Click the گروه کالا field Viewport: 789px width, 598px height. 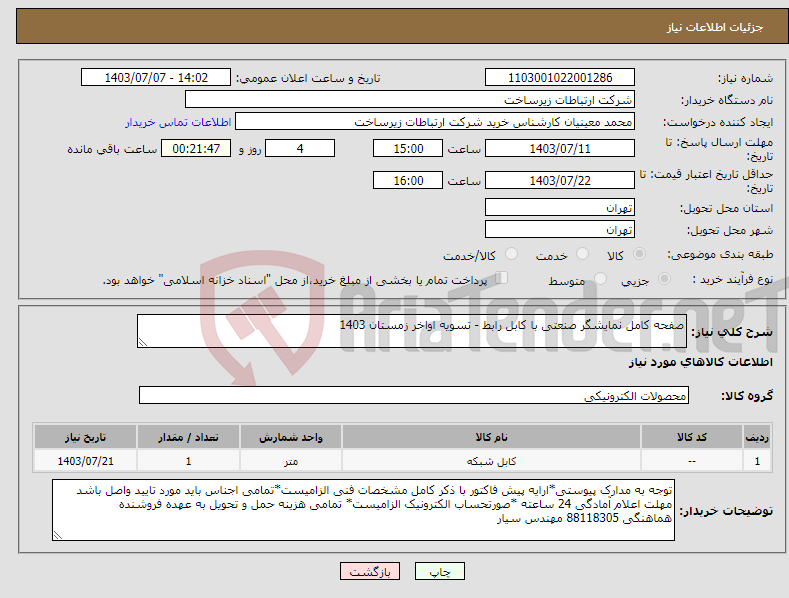pos(414,396)
